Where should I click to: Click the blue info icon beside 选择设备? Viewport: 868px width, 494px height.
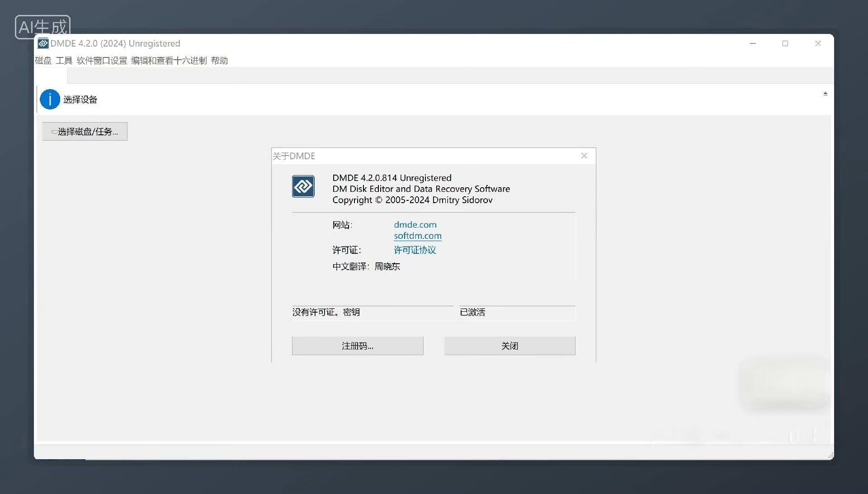tap(50, 100)
